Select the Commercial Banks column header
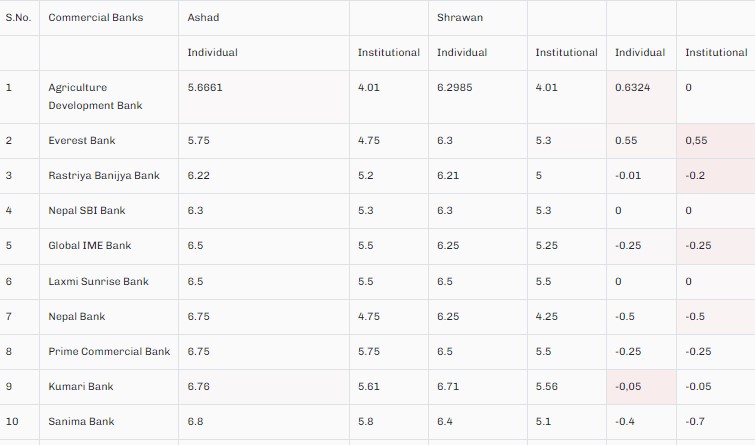Image resolution: width=755 pixels, height=445 pixels. pos(95,18)
